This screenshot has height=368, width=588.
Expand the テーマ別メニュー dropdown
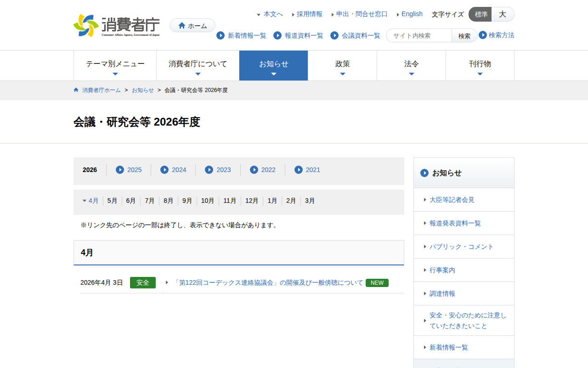coord(115,65)
